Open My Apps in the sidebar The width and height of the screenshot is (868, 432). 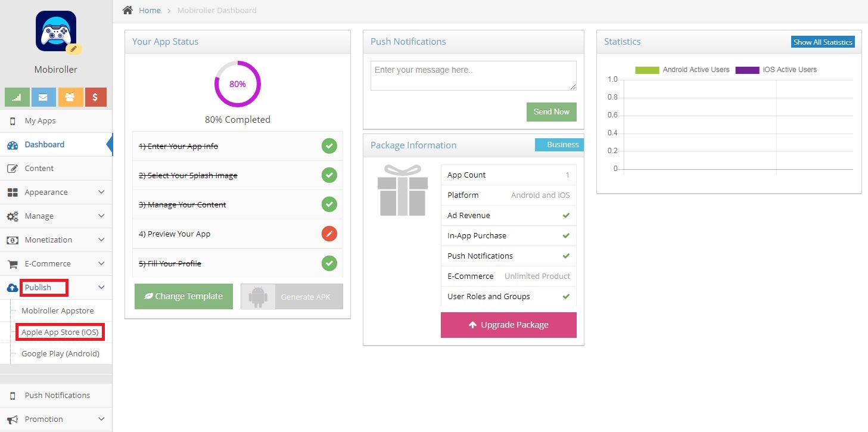click(x=56, y=121)
